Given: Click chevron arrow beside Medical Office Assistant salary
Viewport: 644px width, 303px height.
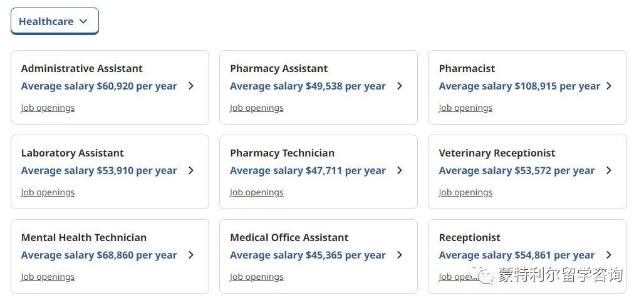Looking at the screenshot, I should tap(400, 255).
